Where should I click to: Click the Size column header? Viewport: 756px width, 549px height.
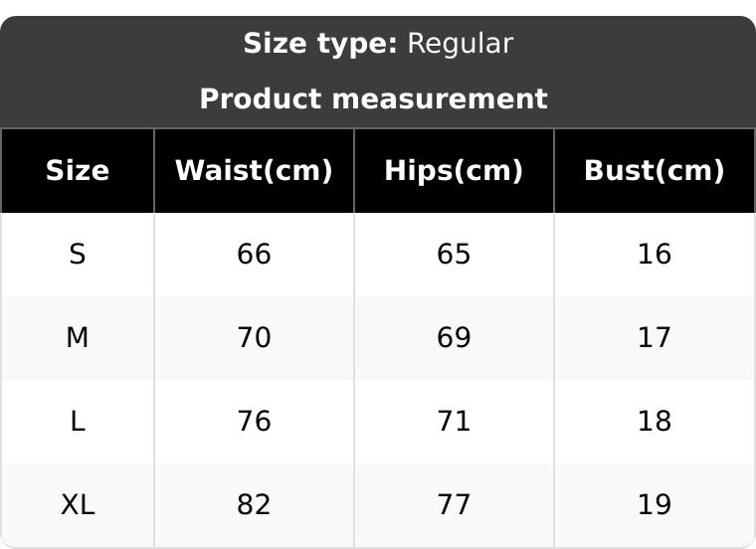(x=78, y=171)
